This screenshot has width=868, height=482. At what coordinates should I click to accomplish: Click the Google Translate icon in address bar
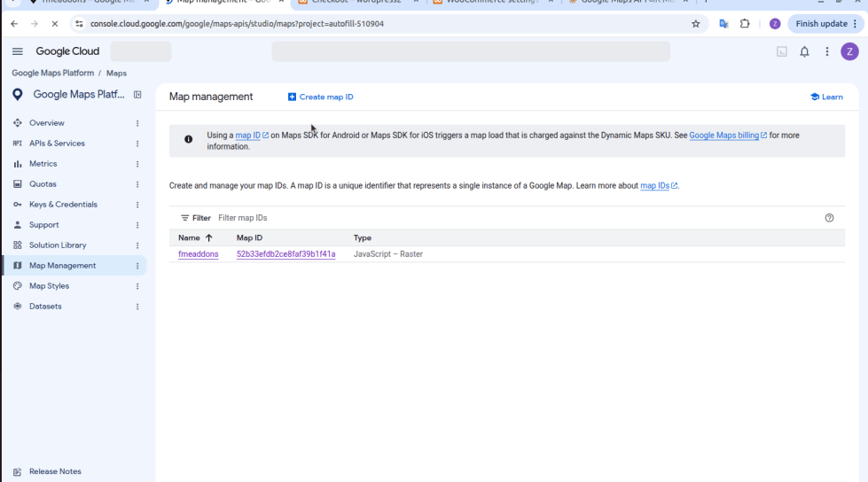[723, 24]
